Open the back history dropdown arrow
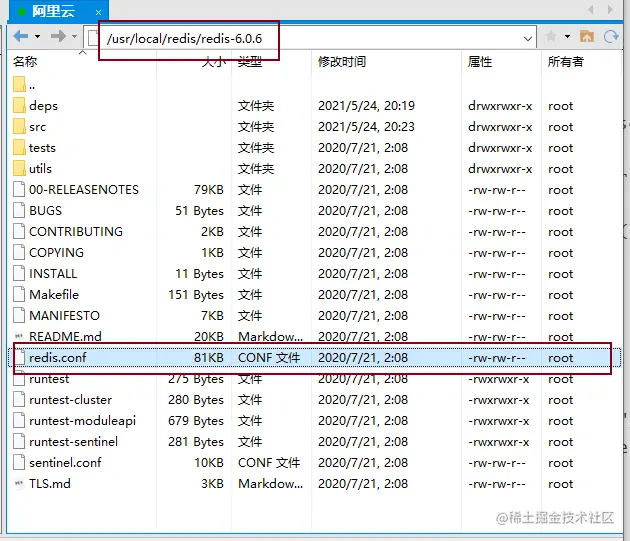Image resolution: width=630 pixels, height=541 pixels. pyautogui.click(x=37, y=37)
